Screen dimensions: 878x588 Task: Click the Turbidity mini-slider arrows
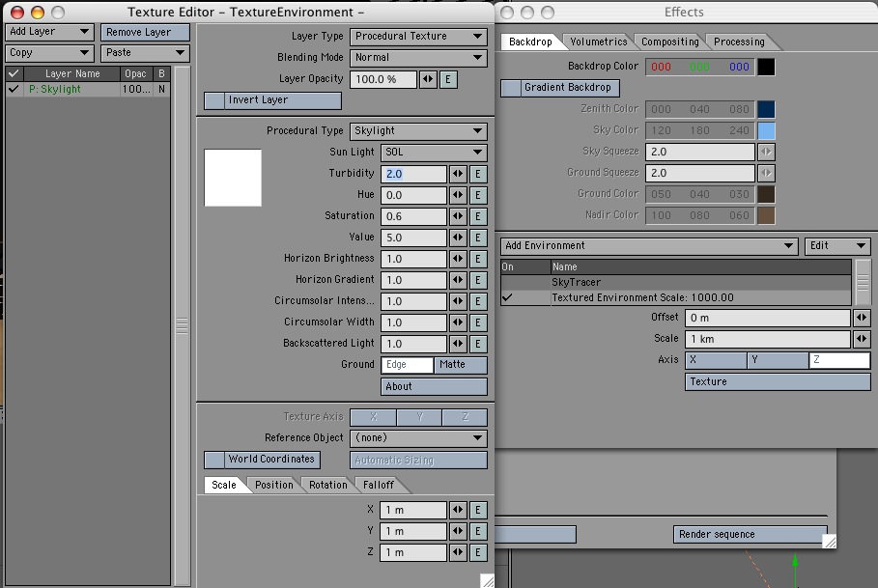click(x=458, y=174)
